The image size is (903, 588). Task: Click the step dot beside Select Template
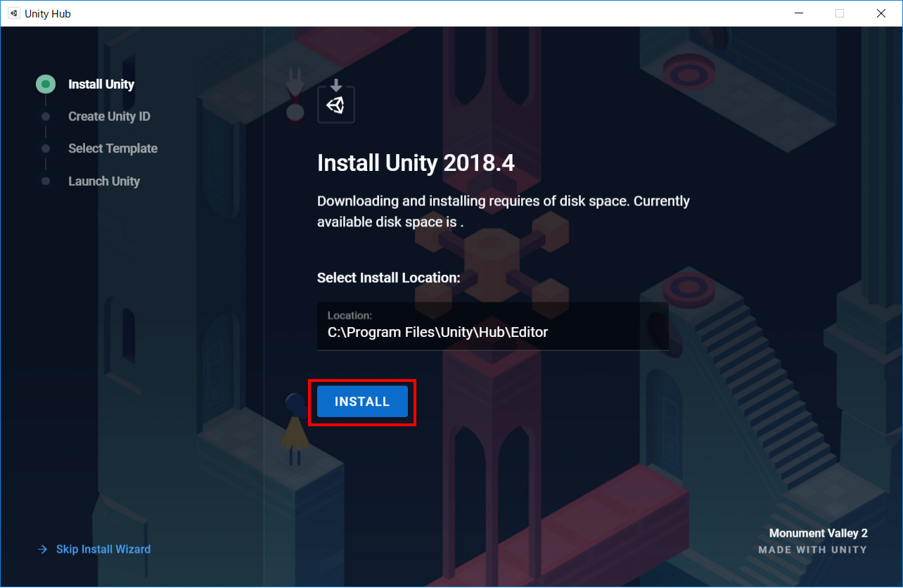point(46,148)
